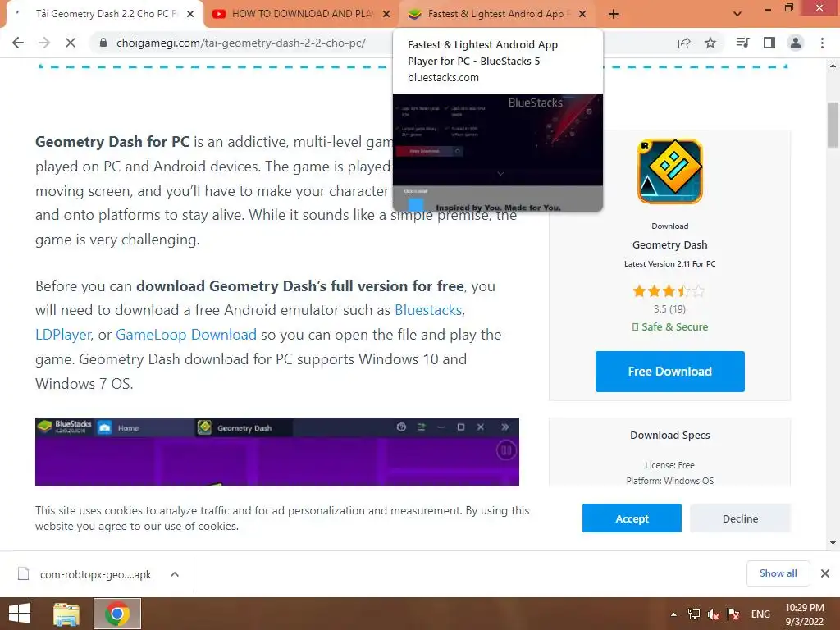The height and width of the screenshot is (630, 840).
Task: Show hidden system tray icons
Action: pos(673,614)
